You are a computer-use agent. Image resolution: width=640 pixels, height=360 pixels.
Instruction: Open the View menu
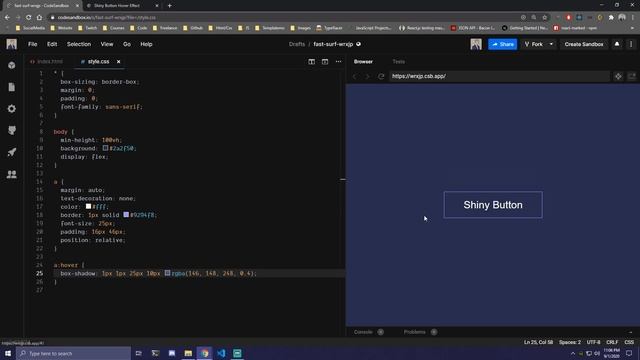point(107,44)
